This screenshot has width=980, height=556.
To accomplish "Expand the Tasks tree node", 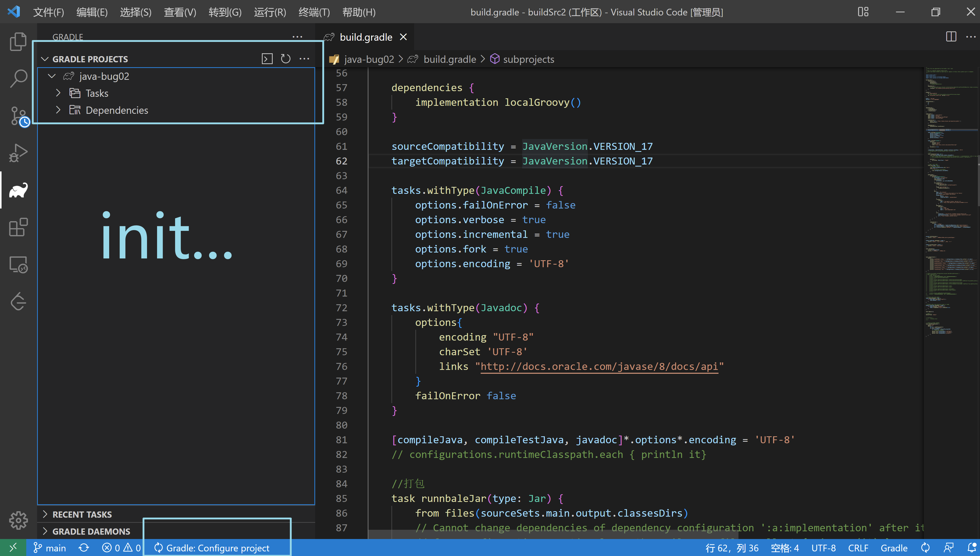I will 58,93.
